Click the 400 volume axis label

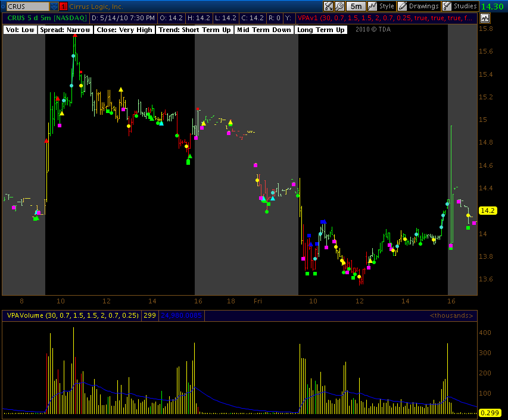pyautogui.click(x=485, y=333)
